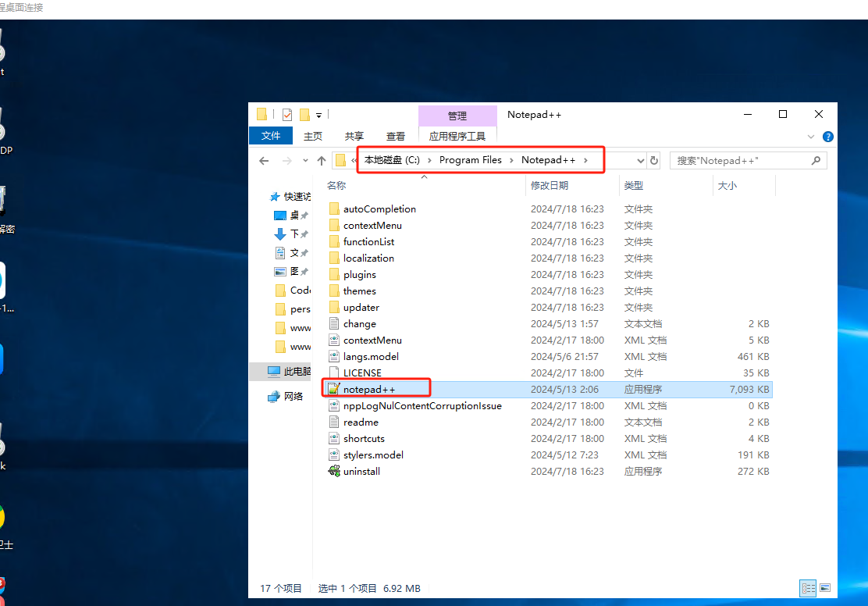Select 网络 in the navigation pane
This screenshot has width=868, height=606.
293,396
